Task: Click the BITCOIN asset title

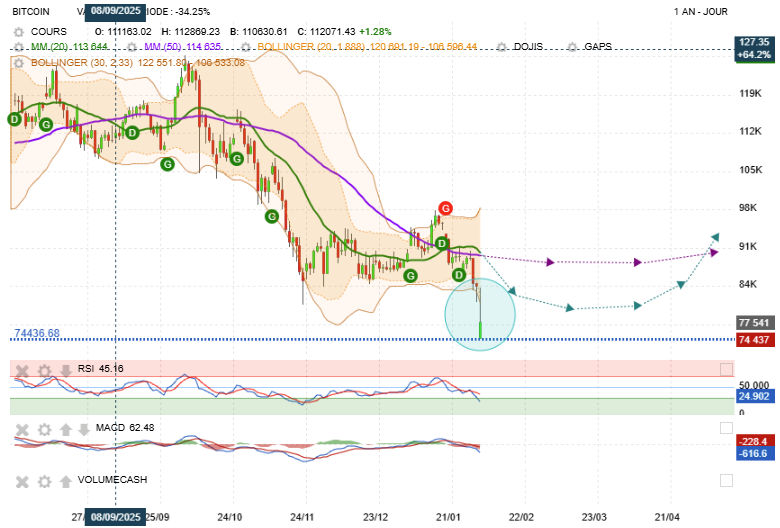Action: [x=31, y=12]
